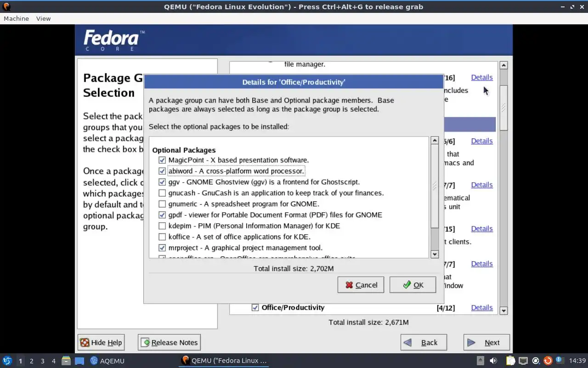Open Details link beside [4/12] Office/Productivity
588x368 pixels.
482,307
